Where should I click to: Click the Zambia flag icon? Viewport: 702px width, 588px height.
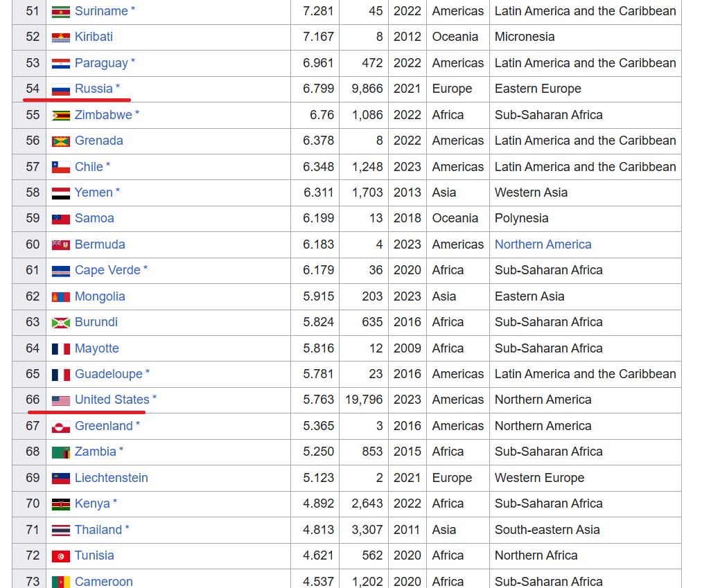pos(60,452)
